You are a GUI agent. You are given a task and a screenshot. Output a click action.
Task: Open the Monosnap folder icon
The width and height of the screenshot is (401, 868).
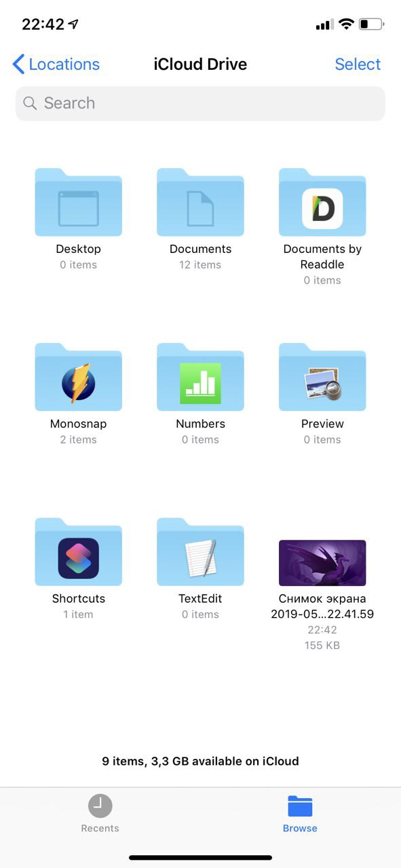[78, 377]
